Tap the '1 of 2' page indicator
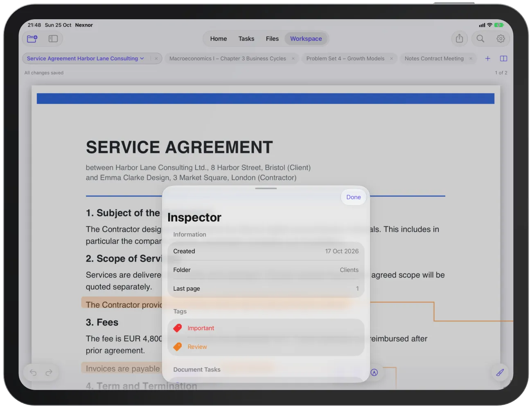The width and height of the screenshot is (532, 408). pyautogui.click(x=501, y=73)
